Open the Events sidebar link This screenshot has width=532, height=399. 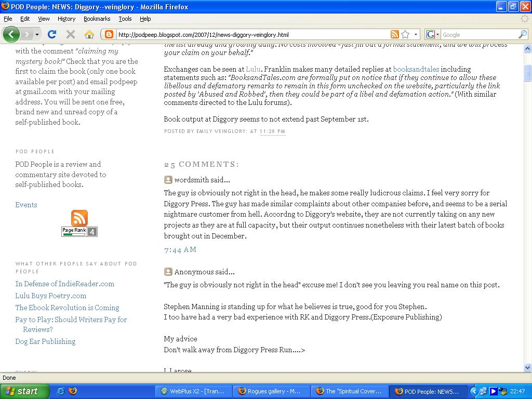coord(26,205)
